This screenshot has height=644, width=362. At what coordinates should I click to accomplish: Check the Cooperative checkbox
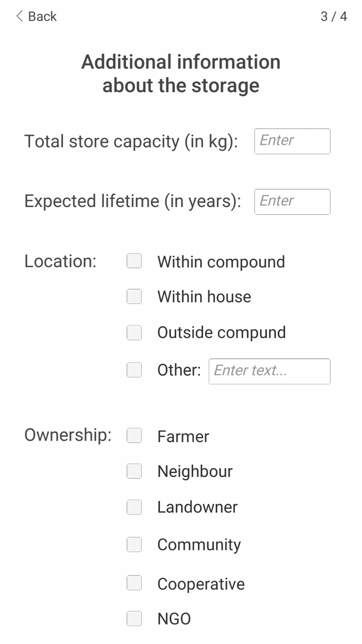[x=134, y=583]
